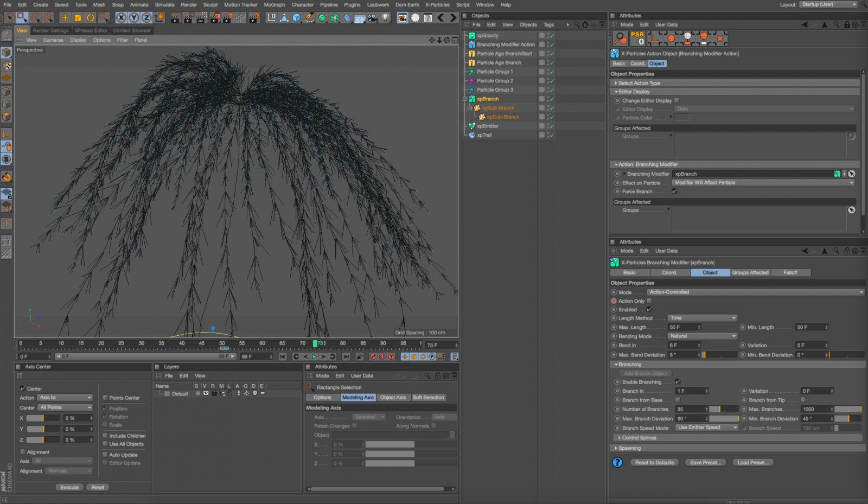Toggle Branch from Base checkbox
This screenshot has width=868, height=504.
click(678, 400)
